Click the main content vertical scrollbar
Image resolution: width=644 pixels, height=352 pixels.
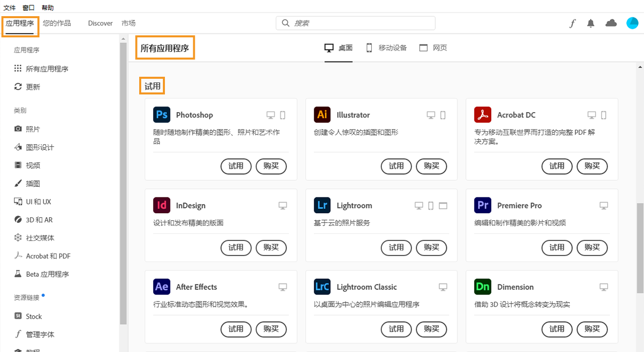coord(640,248)
